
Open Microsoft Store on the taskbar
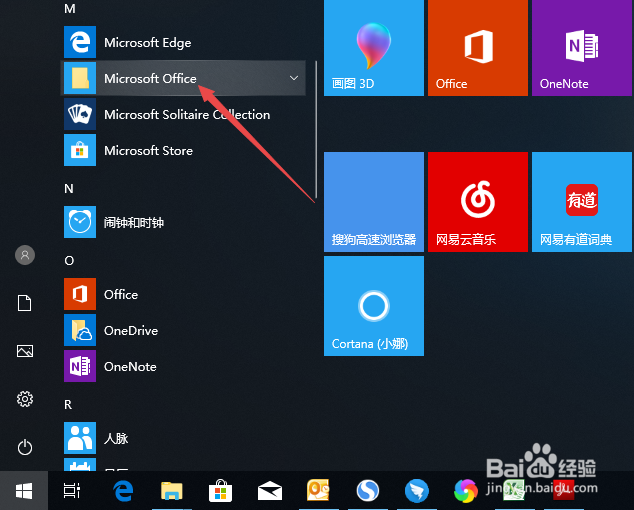(x=220, y=491)
